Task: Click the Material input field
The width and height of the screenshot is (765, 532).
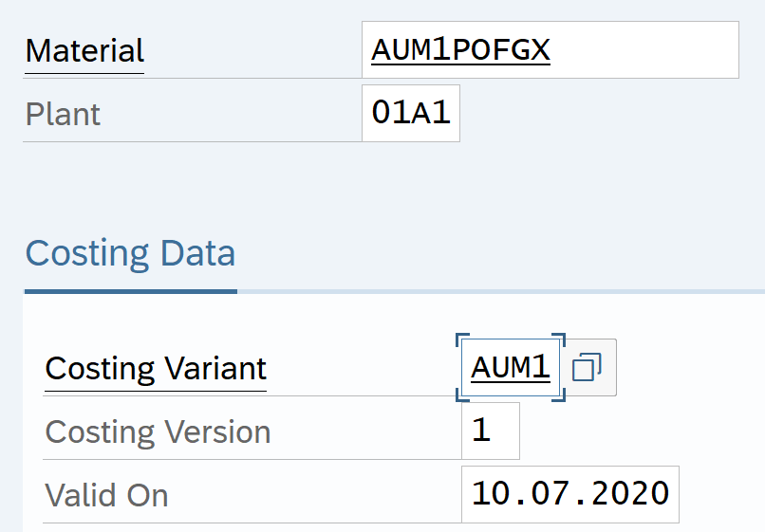Action: click(550, 50)
